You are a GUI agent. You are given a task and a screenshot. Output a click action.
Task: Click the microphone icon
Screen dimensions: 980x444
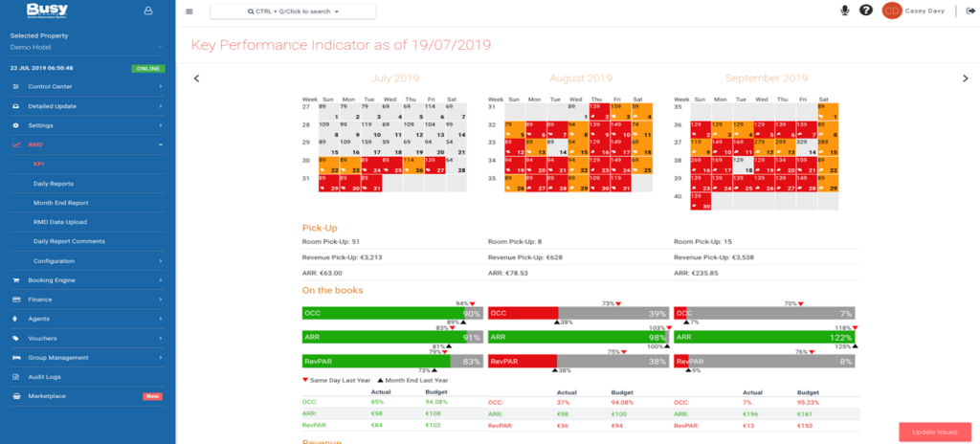[x=844, y=11]
